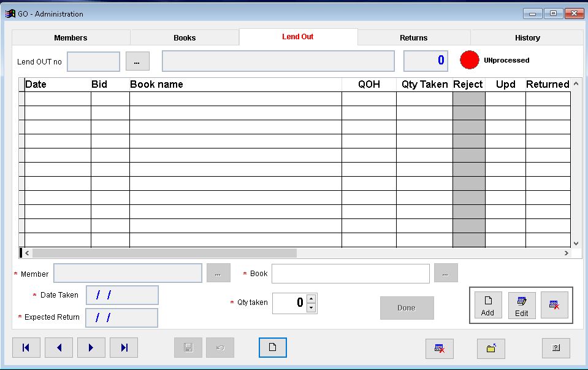
Task: Go to the next record
Action: (x=91, y=348)
